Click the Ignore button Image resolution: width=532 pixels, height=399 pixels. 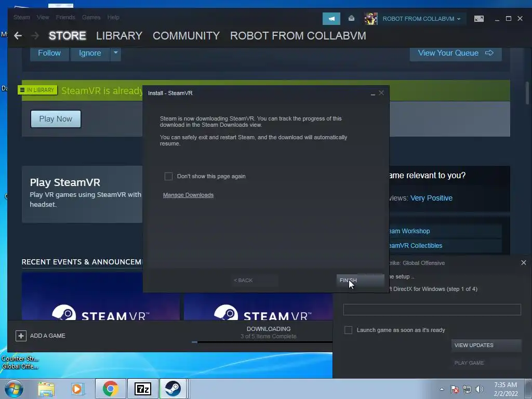pyautogui.click(x=90, y=53)
